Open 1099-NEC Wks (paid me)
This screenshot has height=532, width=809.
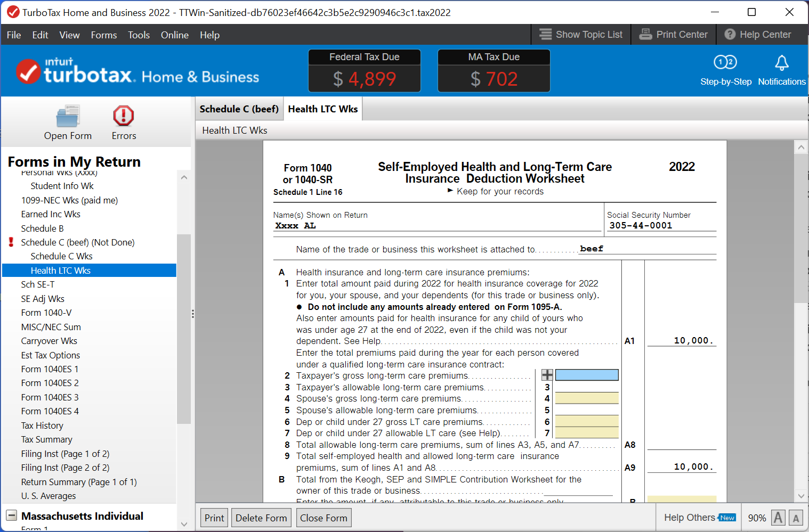69,200
